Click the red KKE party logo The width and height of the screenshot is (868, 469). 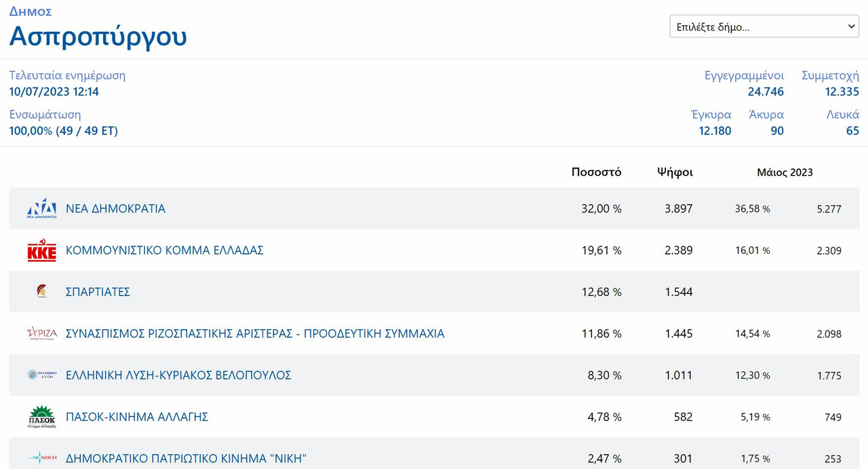point(41,250)
